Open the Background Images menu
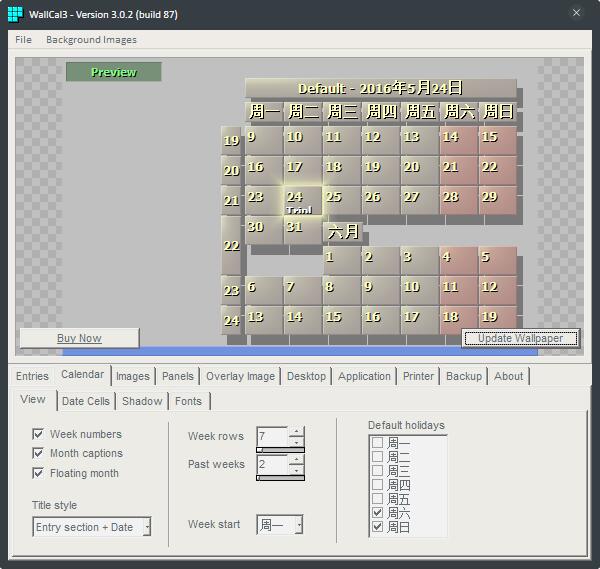This screenshot has height=569, width=600. pyautogui.click(x=91, y=40)
